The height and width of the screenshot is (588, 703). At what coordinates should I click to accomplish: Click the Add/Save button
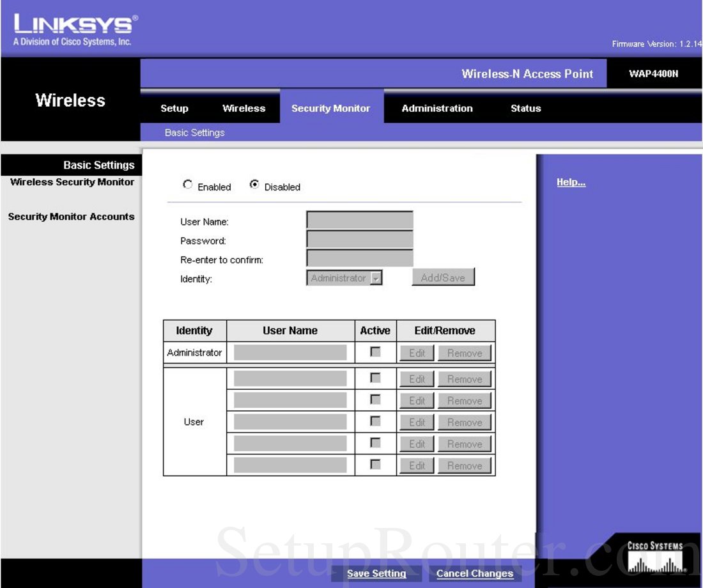click(x=443, y=277)
